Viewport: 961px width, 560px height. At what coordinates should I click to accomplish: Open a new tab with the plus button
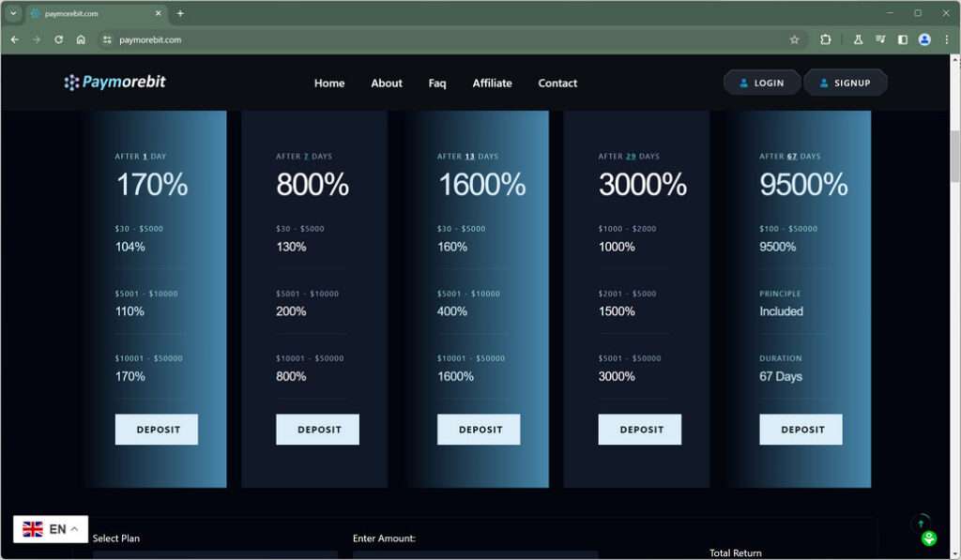[180, 13]
